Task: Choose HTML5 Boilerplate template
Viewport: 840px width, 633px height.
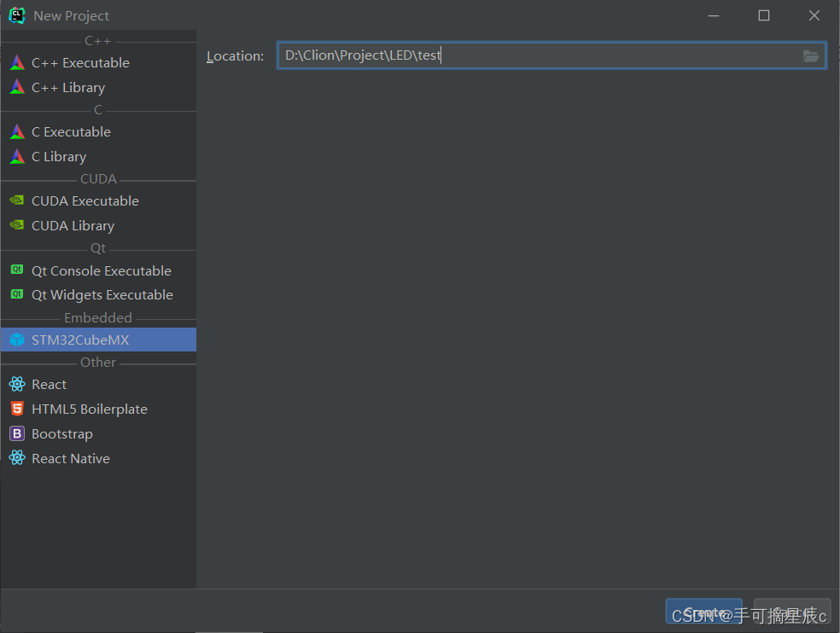Action: [98, 409]
